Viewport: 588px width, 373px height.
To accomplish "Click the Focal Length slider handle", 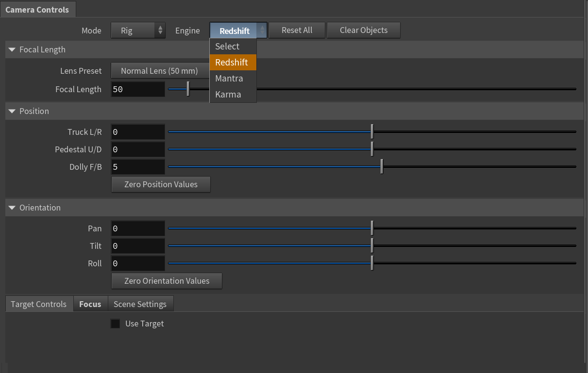I will click(188, 89).
